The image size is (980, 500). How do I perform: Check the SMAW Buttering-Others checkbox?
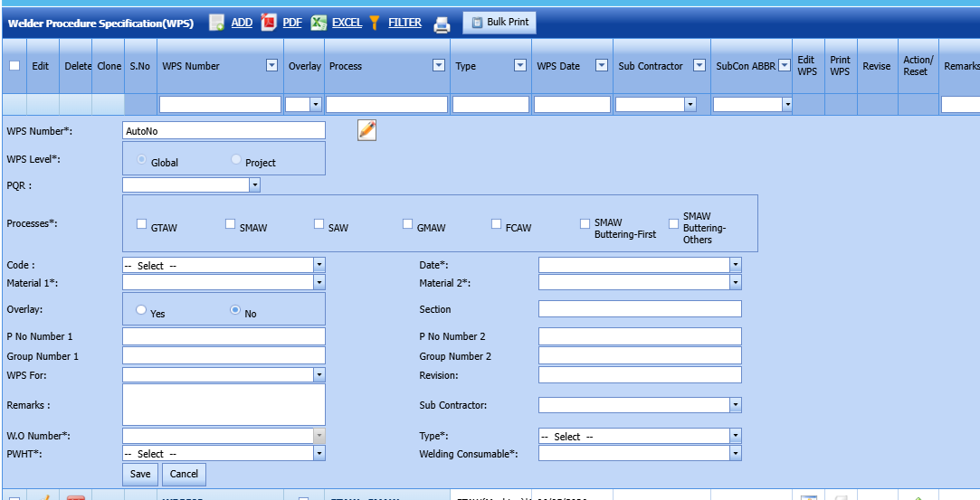[674, 223]
